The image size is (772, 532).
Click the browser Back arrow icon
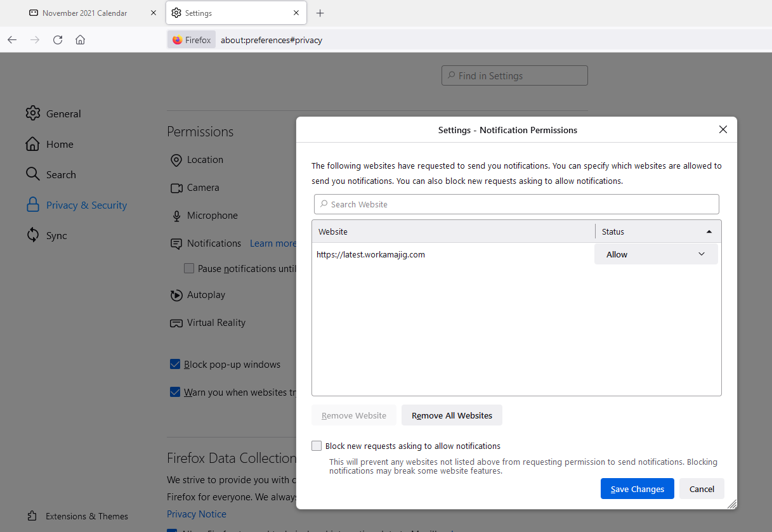pyautogui.click(x=12, y=40)
